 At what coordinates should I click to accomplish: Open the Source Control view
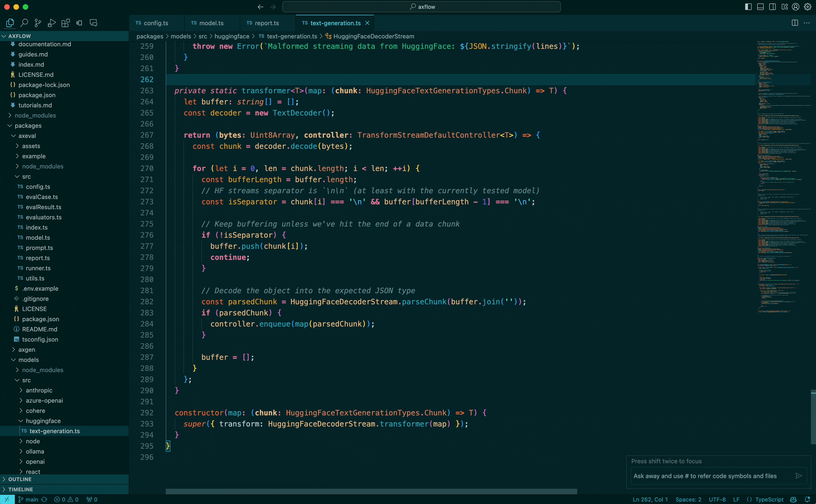click(38, 23)
